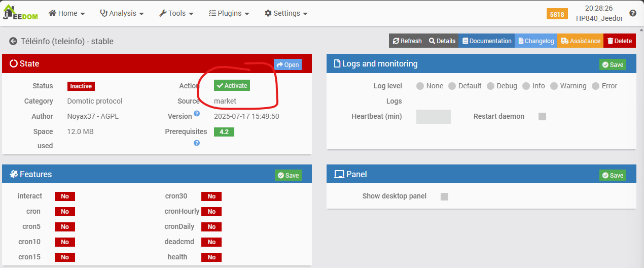The image size is (644, 268).
Task: Select the Debug log level
Action: coord(491,86)
